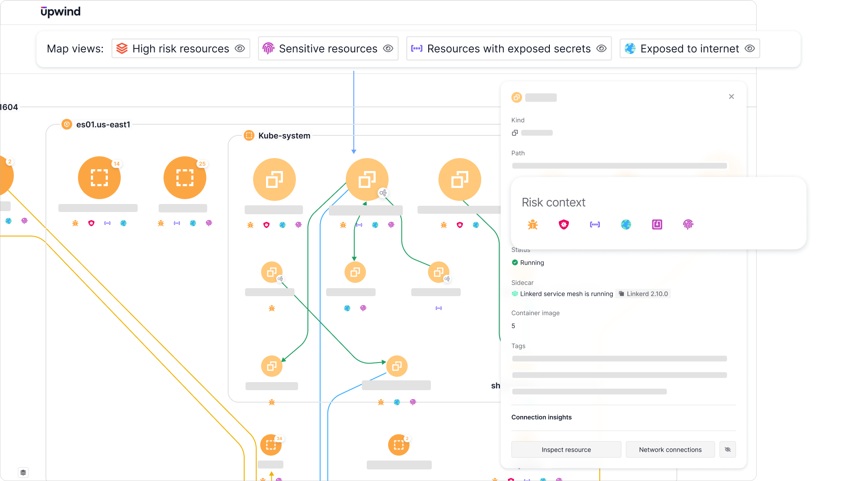This screenshot has width=868, height=481.
Task: Click the fingerprint sensitive-data icon in Risk context
Action: click(688, 224)
